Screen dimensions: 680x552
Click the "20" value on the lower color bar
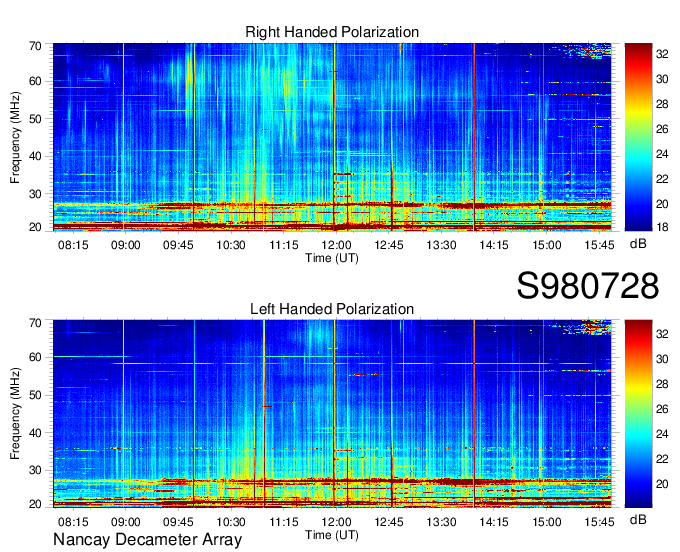[x=662, y=484]
